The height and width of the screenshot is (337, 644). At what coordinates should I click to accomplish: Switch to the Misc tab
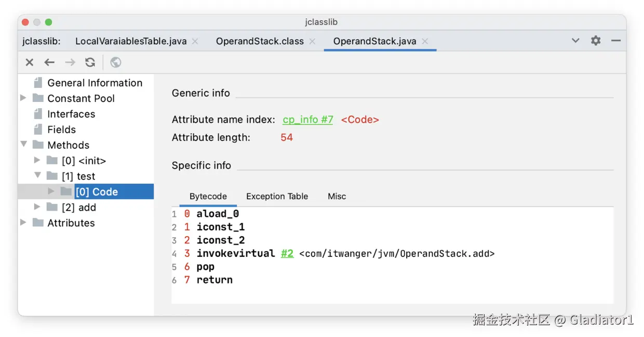(x=337, y=196)
